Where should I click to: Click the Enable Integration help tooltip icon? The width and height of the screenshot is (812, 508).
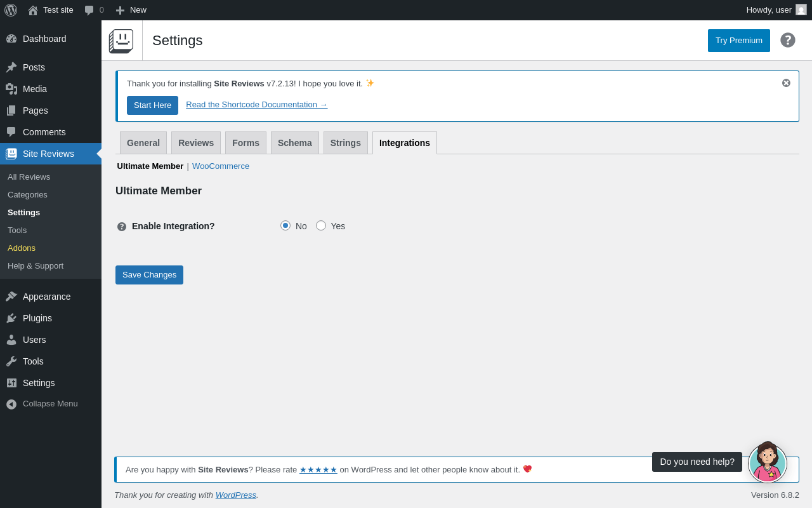tap(122, 227)
